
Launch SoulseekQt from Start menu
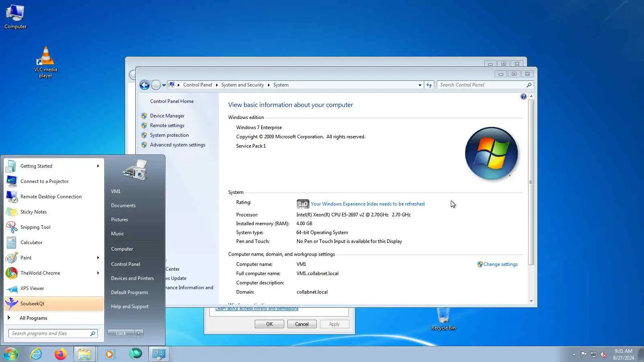point(54,304)
